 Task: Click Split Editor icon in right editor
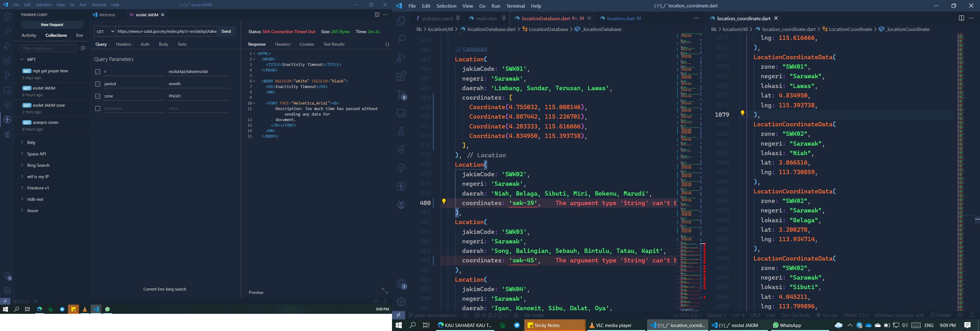click(x=961, y=18)
